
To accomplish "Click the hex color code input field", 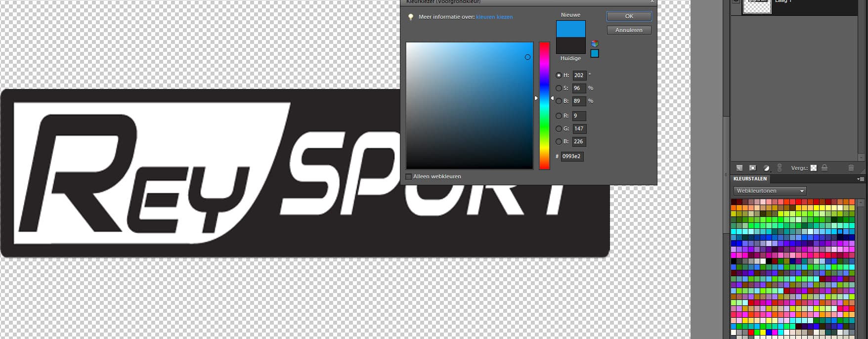I will [x=571, y=156].
